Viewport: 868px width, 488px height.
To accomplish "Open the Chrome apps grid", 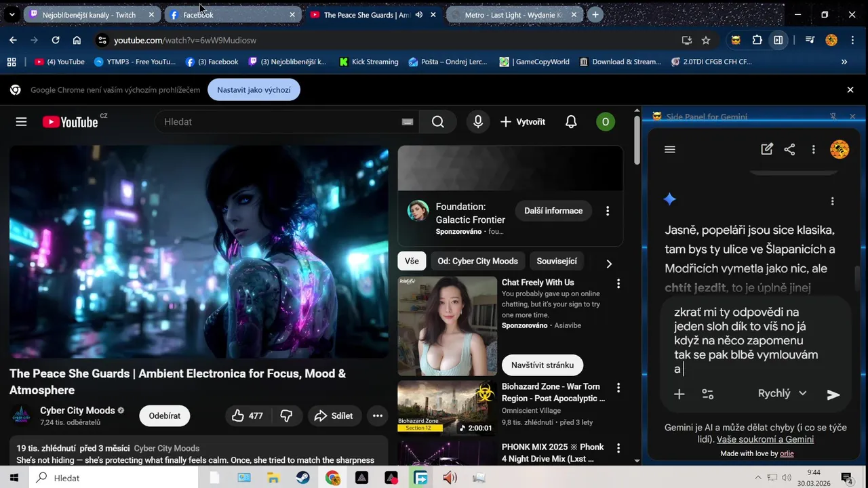I will pos(12,62).
